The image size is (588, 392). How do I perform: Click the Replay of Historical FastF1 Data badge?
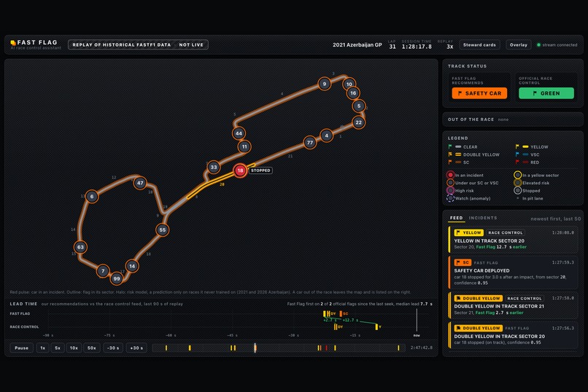click(138, 45)
